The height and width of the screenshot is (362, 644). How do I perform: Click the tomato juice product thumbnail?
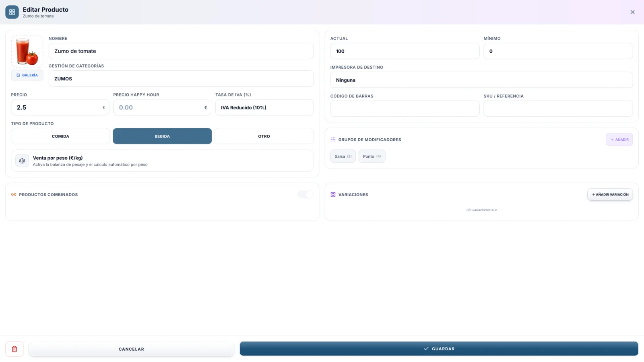click(27, 51)
